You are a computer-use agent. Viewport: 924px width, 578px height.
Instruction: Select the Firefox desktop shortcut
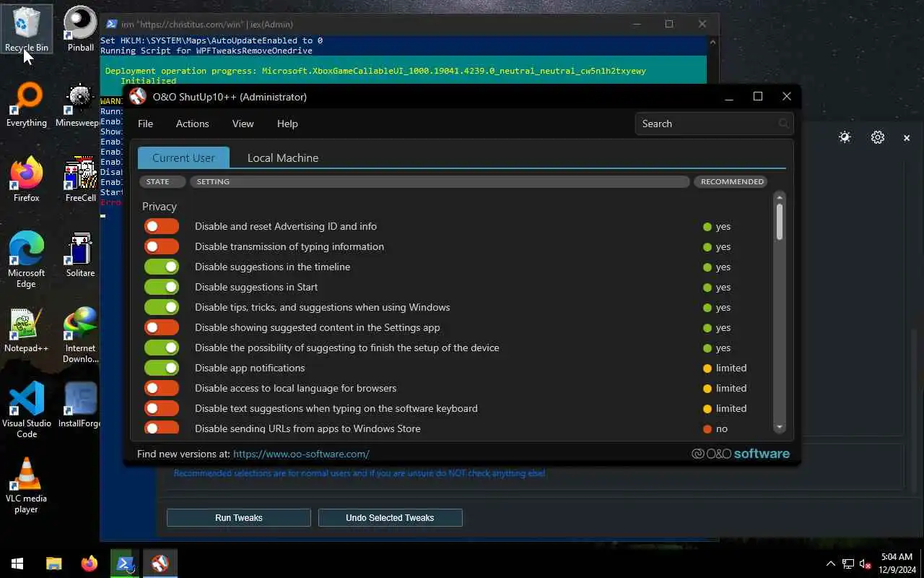tap(26, 180)
